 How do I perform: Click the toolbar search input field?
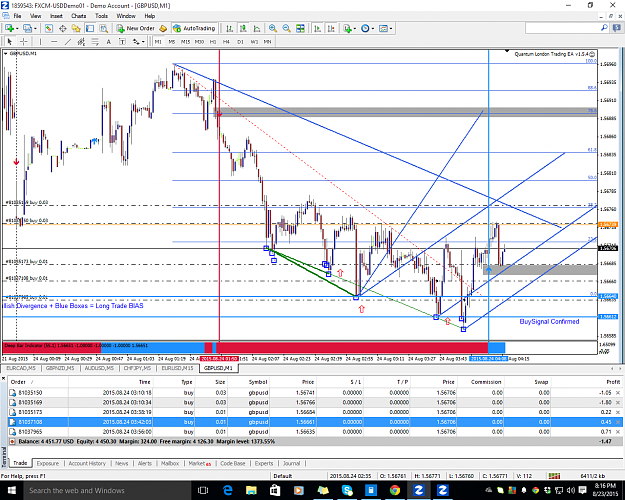(562, 28)
